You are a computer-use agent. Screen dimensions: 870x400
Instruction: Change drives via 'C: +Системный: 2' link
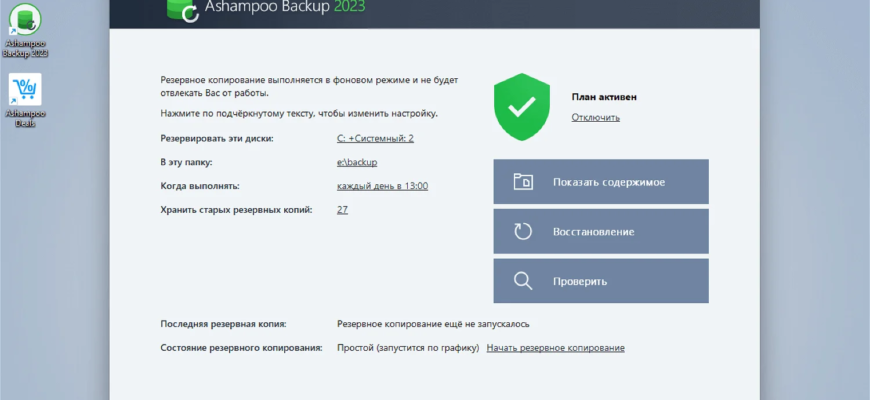(x=375, y=138)
